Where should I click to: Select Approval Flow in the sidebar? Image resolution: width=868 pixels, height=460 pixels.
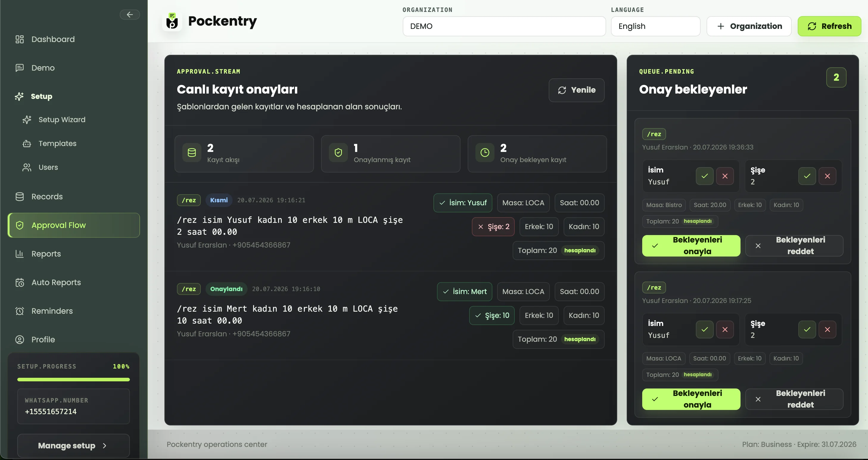click(74, 225)
